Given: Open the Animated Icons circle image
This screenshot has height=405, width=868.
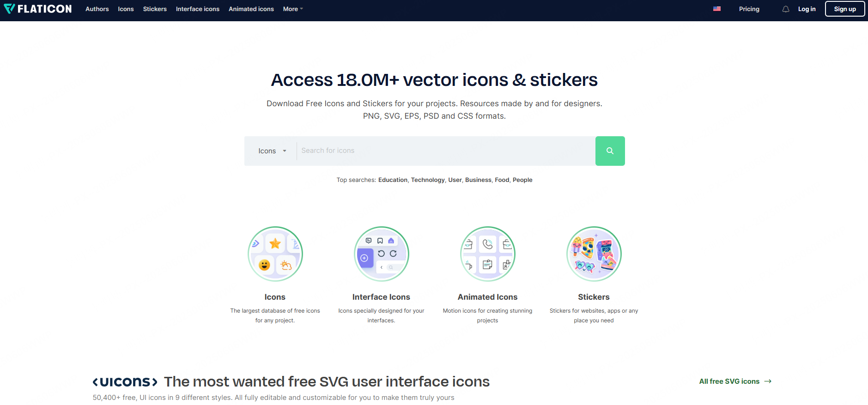Looking at the screenshot, I should 487,254.
